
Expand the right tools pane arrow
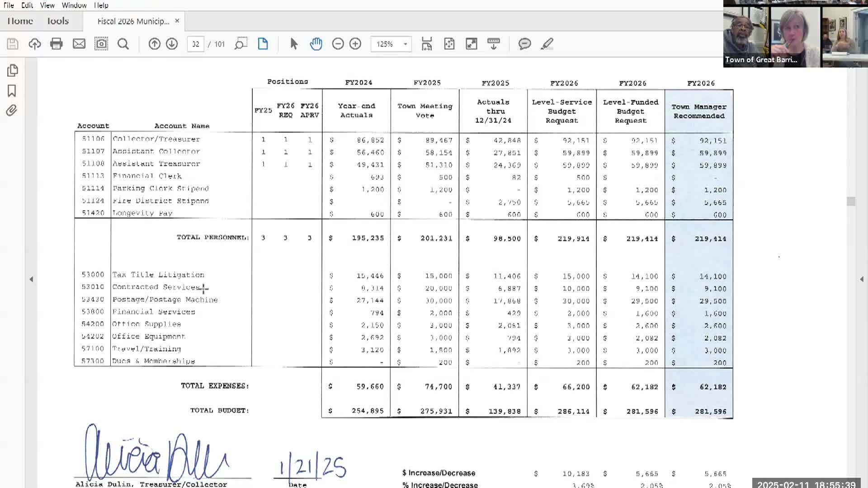(862, 279)
